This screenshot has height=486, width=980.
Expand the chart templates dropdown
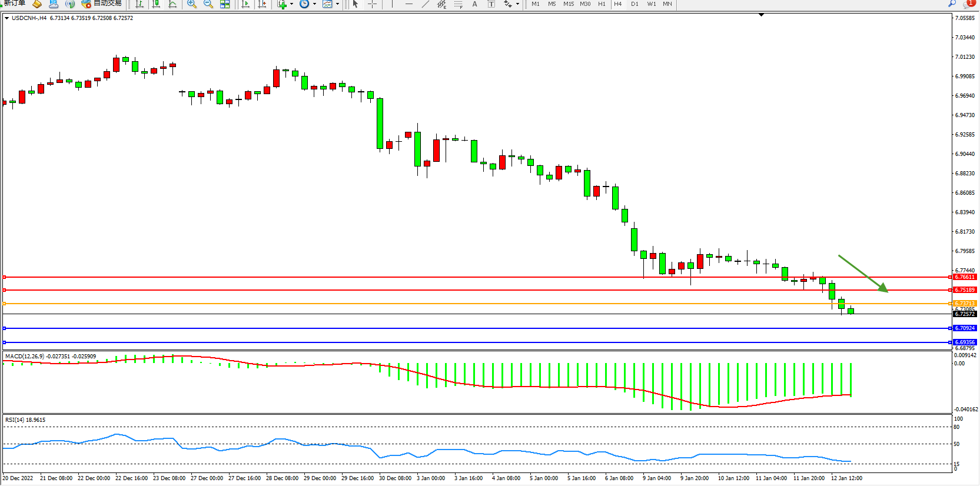(337, 4)
